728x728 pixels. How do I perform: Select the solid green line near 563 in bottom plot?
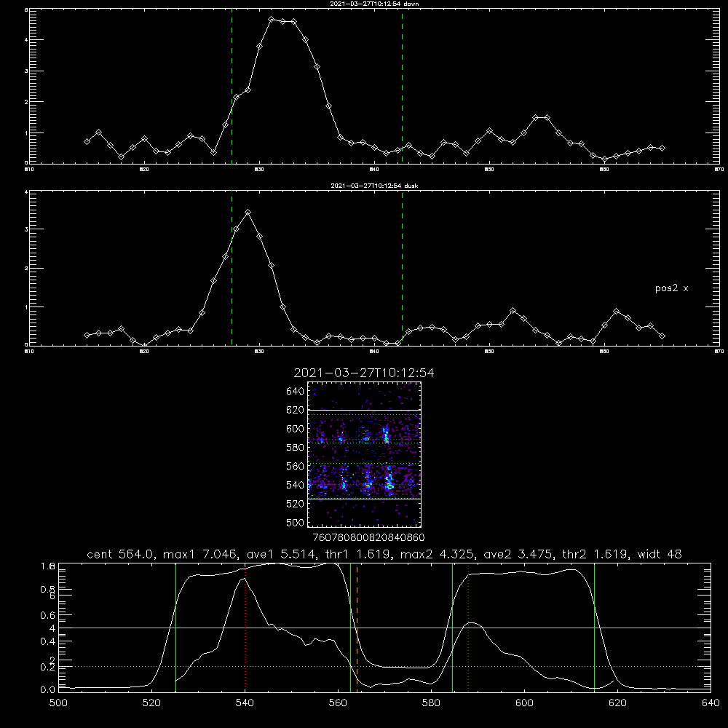point(351,628)
